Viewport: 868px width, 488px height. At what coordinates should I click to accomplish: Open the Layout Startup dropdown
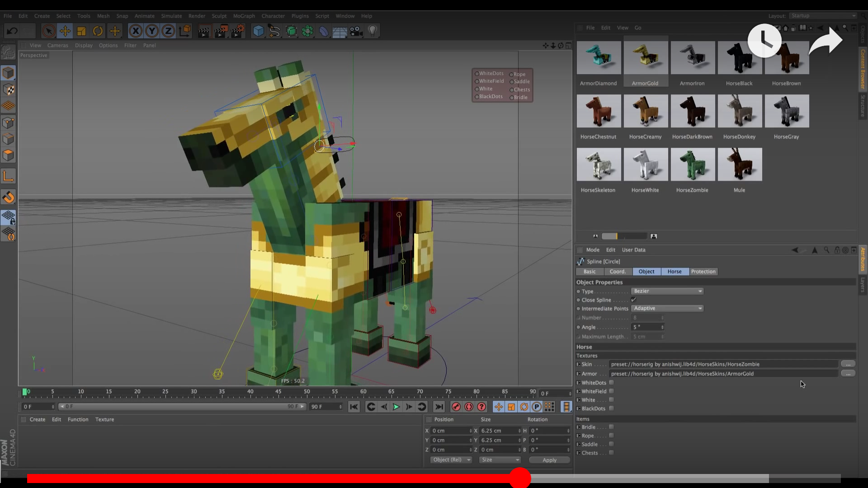pyautogui.click(x=823, y=16)
